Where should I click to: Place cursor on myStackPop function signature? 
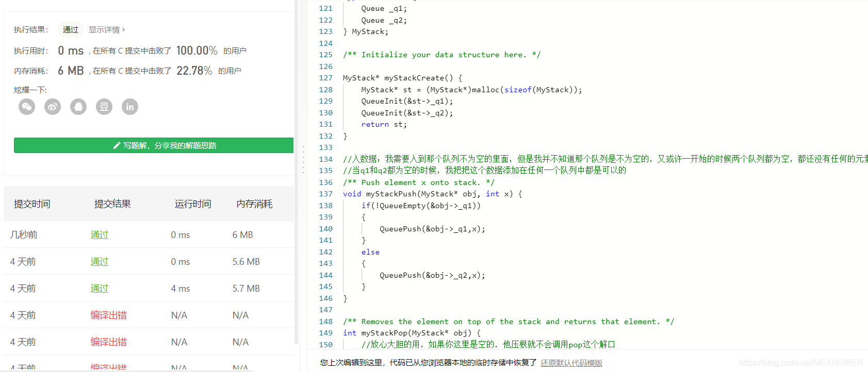pyautogui.click(x=412, y=333)
